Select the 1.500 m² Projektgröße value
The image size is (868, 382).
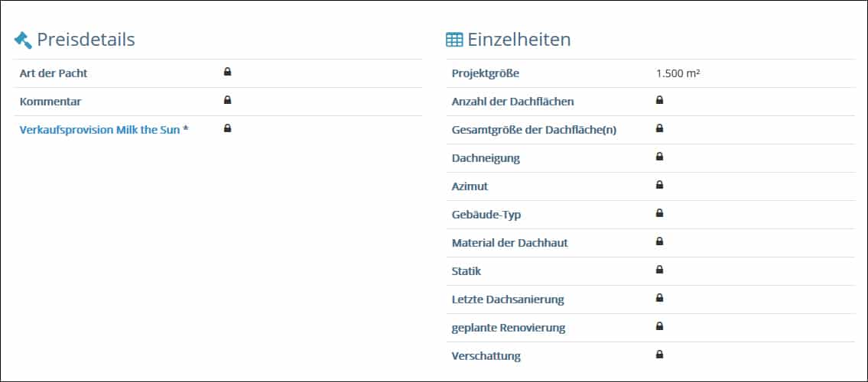click(x=678, y=73)
